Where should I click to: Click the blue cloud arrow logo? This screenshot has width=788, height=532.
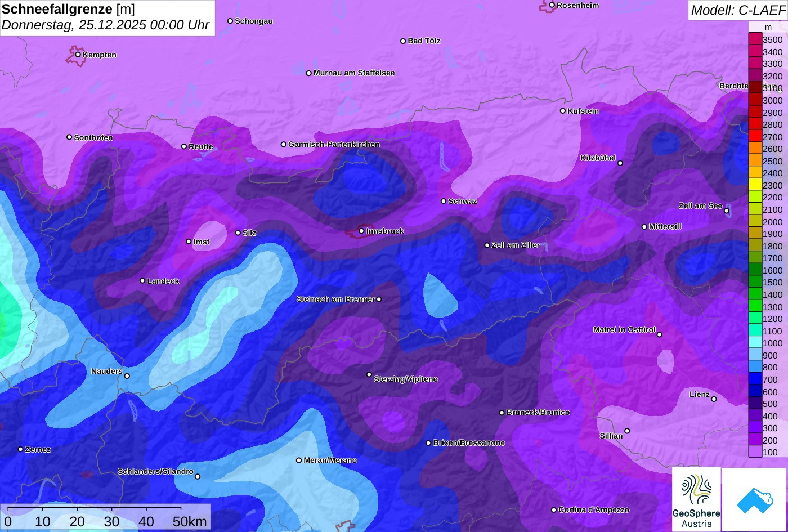pyautogui.click(x=754, y=500)
